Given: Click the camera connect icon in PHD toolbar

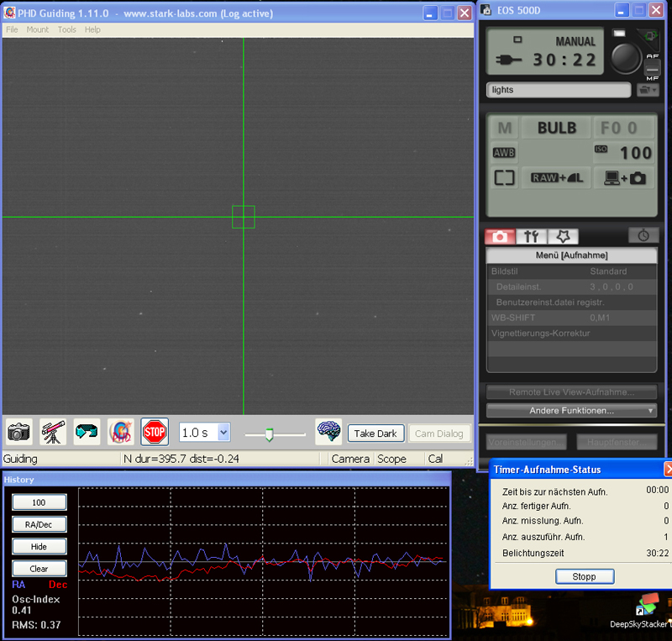Looking at the screenshot, I should tap(18, 432).
